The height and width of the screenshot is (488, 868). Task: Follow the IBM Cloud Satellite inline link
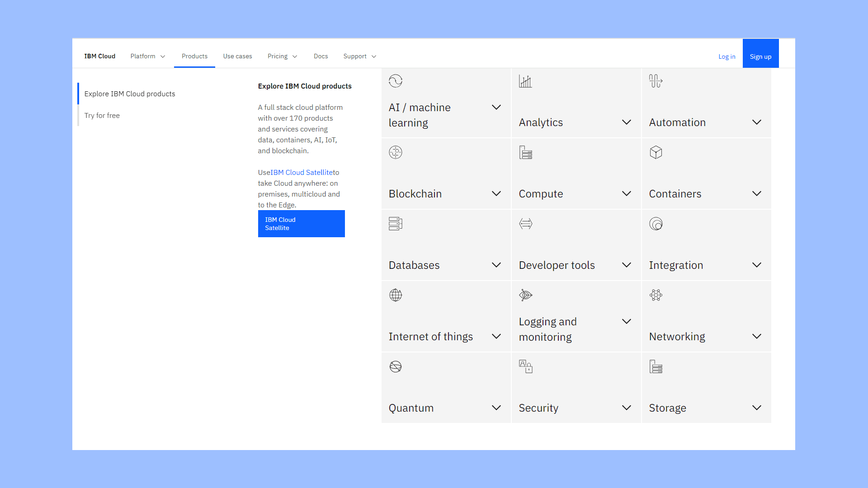coord(302,172)
